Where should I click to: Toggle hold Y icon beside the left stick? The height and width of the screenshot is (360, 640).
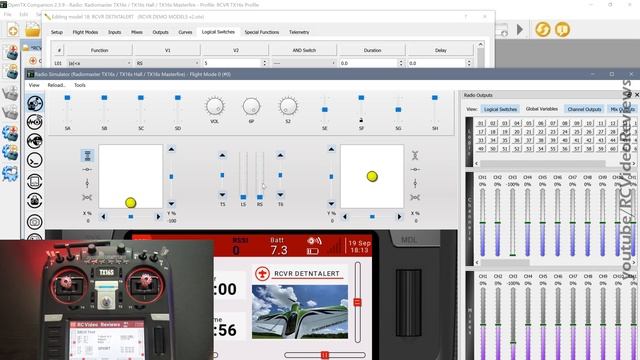(x=87, y=183)
